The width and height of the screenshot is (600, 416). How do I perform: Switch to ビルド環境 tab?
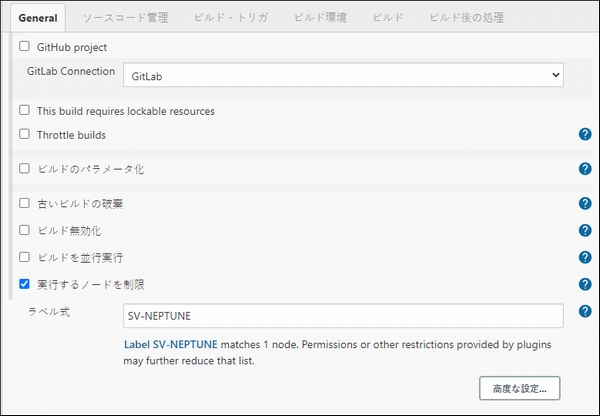[x=320, y=18]
